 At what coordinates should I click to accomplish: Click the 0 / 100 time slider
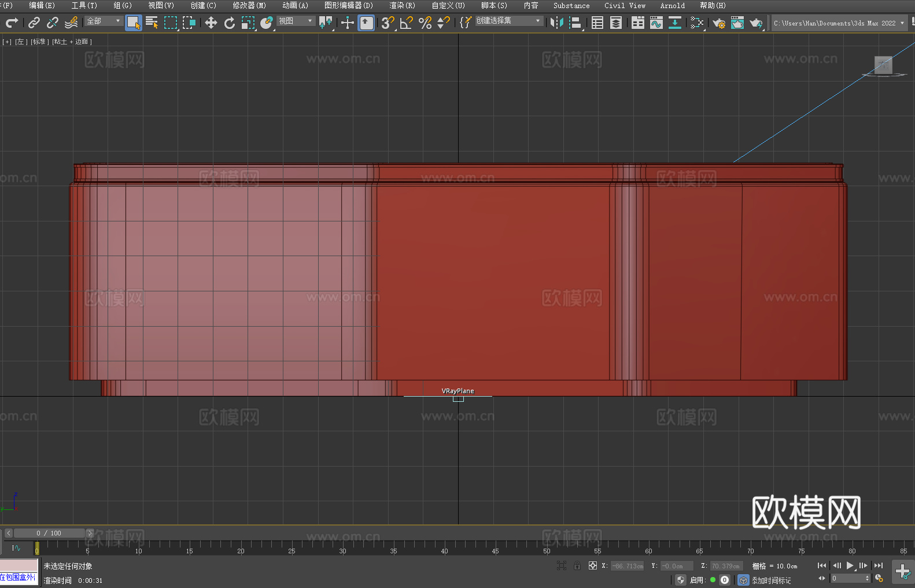tap(49, 533)
